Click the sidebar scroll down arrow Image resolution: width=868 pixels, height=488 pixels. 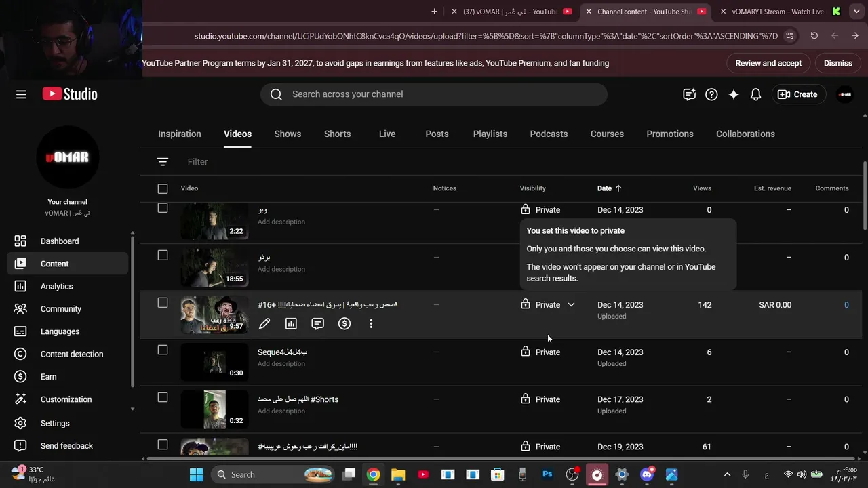point(132,409)
